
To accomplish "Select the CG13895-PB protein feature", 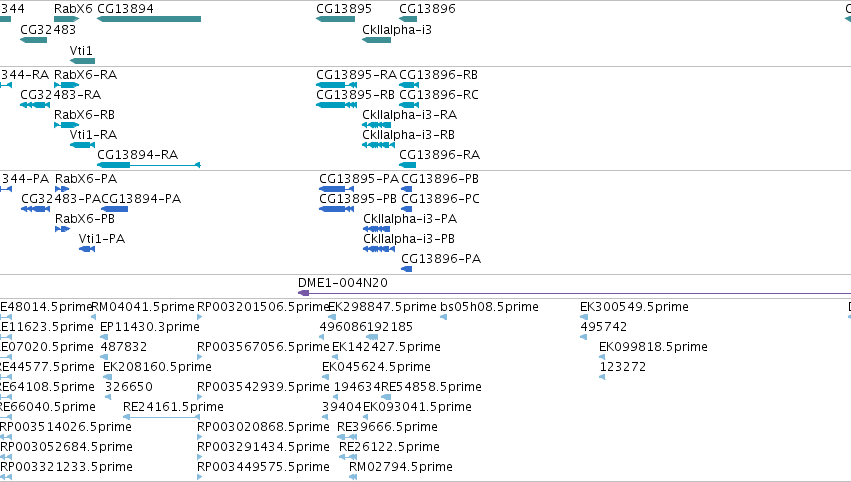I will tap(336, 209).
